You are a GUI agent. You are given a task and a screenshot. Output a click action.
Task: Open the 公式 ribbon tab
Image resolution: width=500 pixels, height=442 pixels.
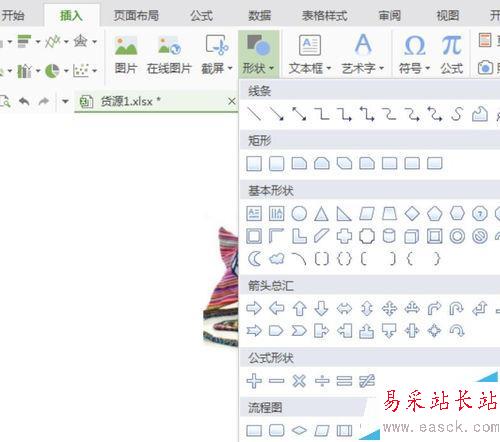point(201,15)
